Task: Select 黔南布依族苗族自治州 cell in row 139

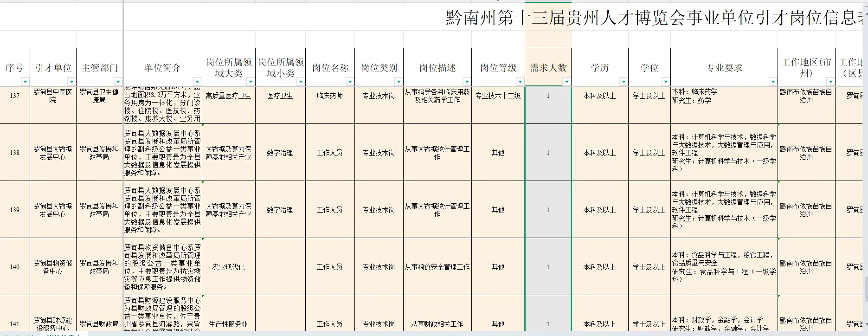Action: pyautogui.click(x=806, y=209)
